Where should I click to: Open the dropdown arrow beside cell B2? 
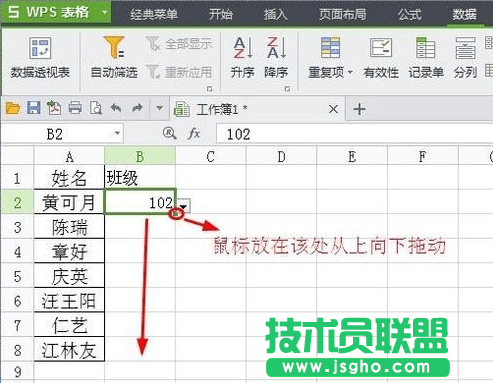(183, 206)
